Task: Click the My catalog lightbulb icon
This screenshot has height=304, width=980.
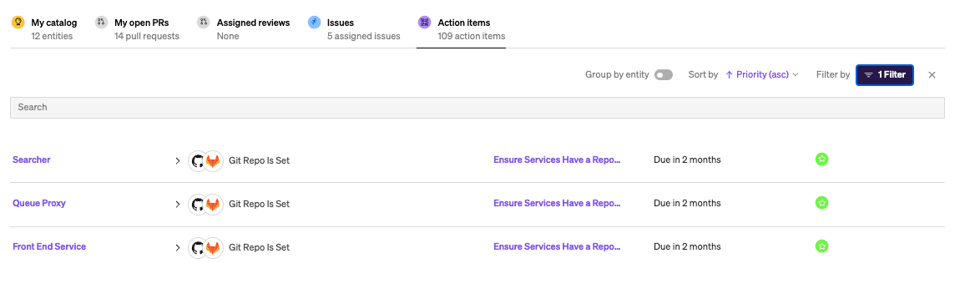Action: pyautogui.click(x=18, y=23)
